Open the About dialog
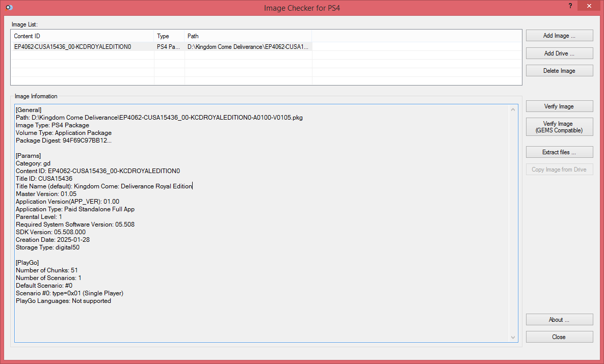 (559, 320)
